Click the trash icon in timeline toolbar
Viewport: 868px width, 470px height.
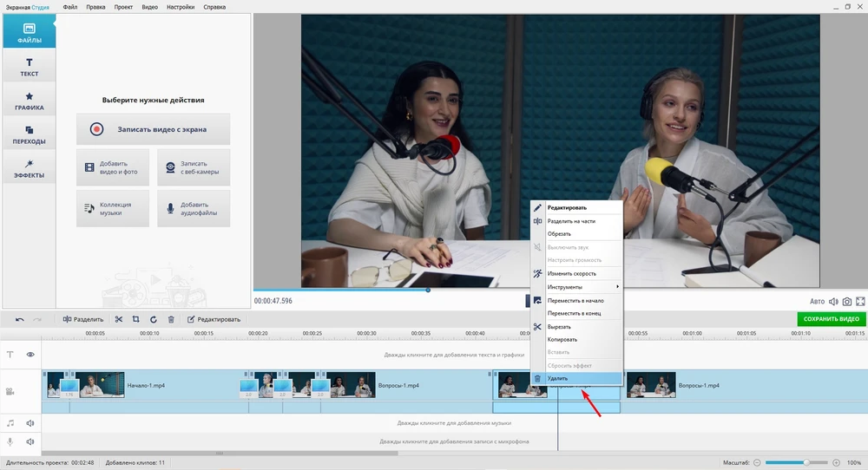171,319
